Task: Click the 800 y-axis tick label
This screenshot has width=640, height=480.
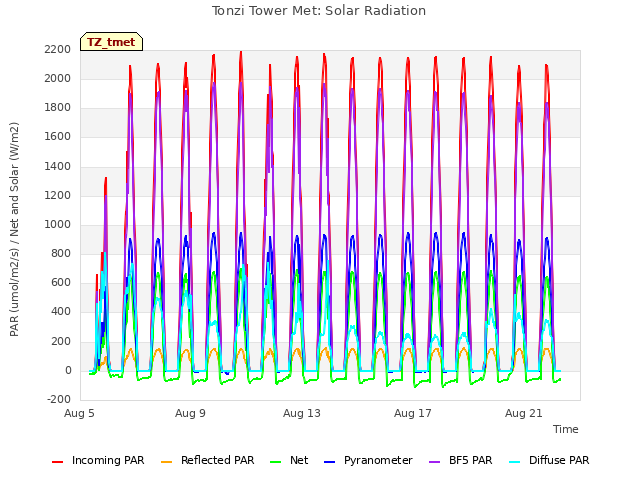Action: click(61, 253)
